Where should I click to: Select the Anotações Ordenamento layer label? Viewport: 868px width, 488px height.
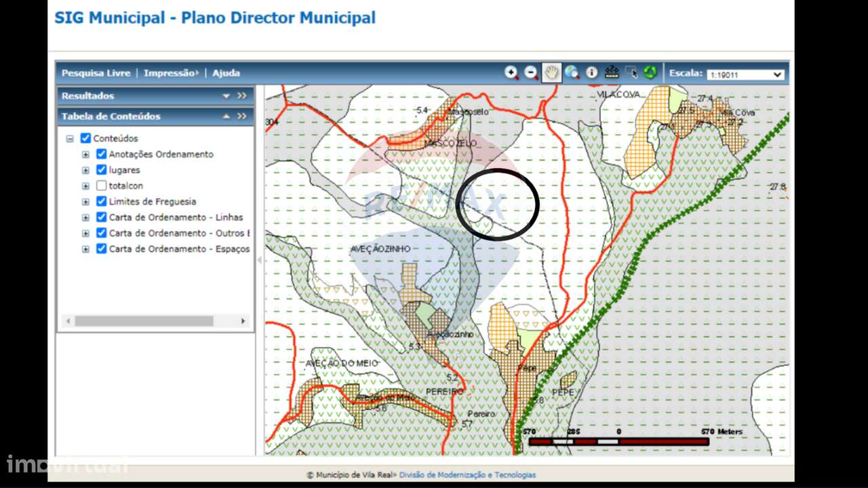(x=161, y=155)
